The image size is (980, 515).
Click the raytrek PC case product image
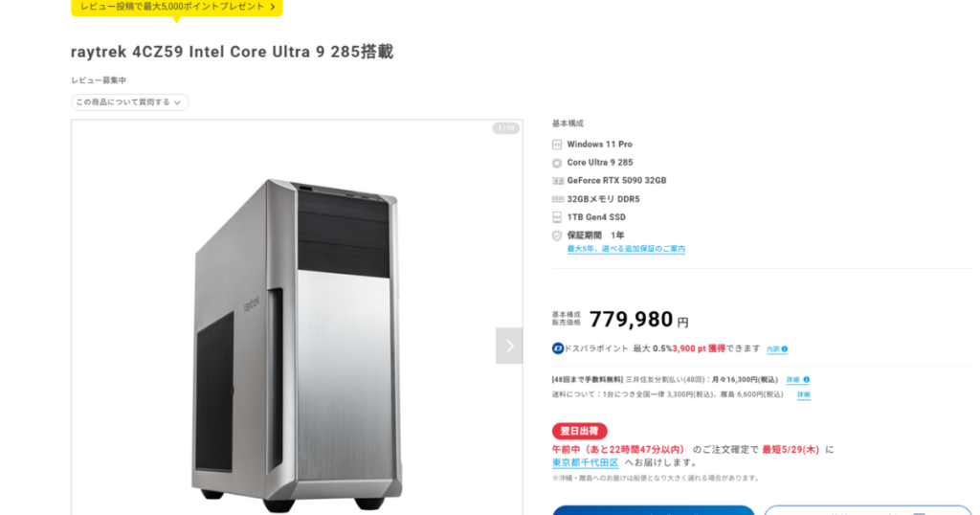[297, 341]
